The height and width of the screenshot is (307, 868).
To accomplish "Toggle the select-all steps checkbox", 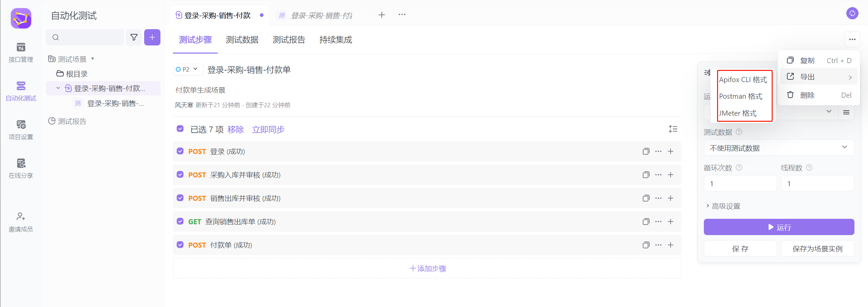I will [x=180, y=129].
